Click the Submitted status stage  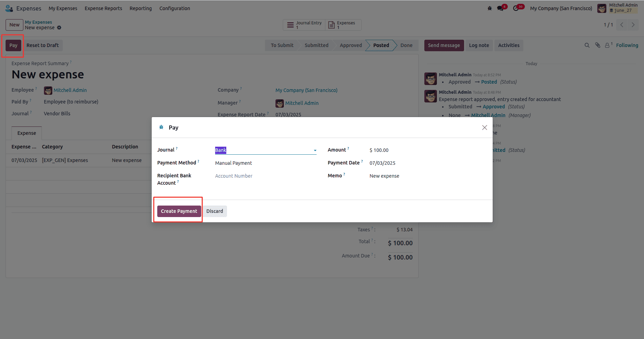point(316,45)
